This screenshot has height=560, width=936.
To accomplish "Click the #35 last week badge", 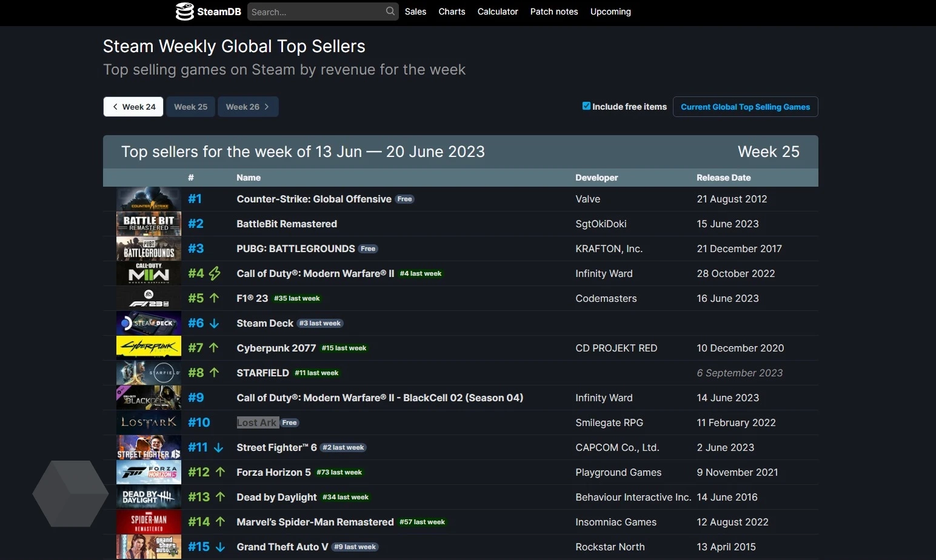I will pos(297,298).
